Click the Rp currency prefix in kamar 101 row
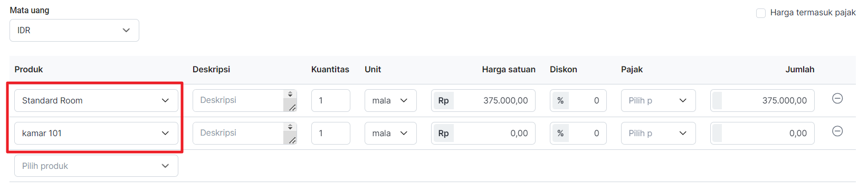Viewport: 868px width, 190px height. [x=443, y=133]
